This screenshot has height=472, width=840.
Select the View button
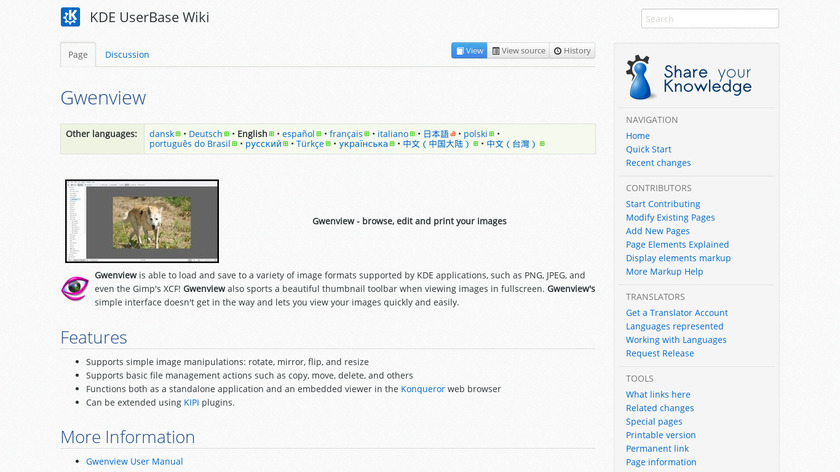469,51
